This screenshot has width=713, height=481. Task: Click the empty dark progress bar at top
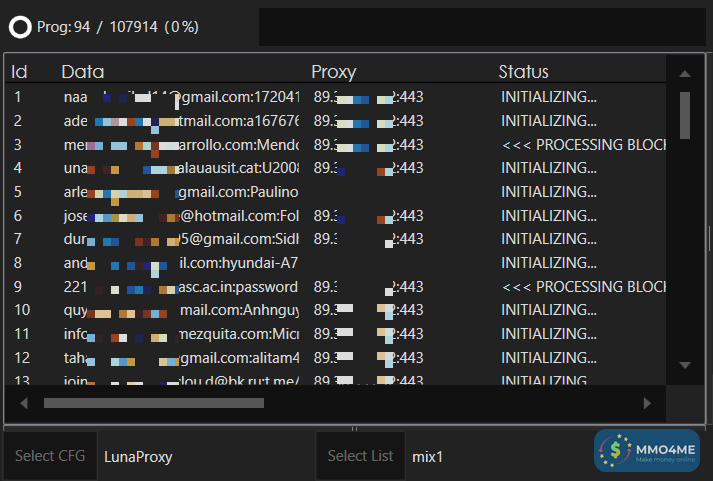(x=482, y=27)
